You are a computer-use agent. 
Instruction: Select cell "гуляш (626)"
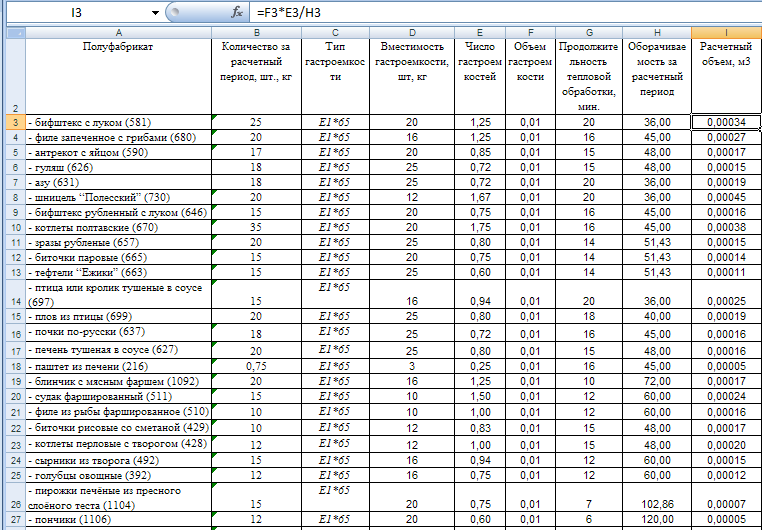click(119, 168)
